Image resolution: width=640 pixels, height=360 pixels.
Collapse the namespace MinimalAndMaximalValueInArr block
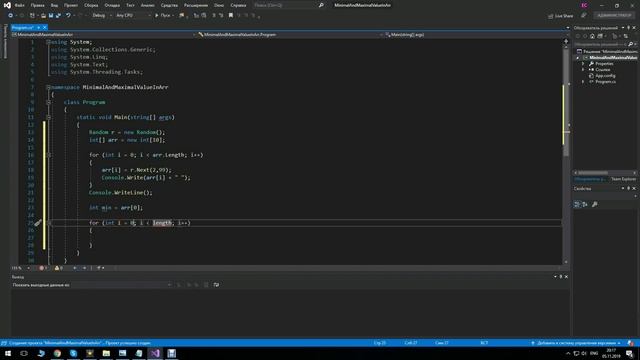pyautogui.click(x=48, y=87)
